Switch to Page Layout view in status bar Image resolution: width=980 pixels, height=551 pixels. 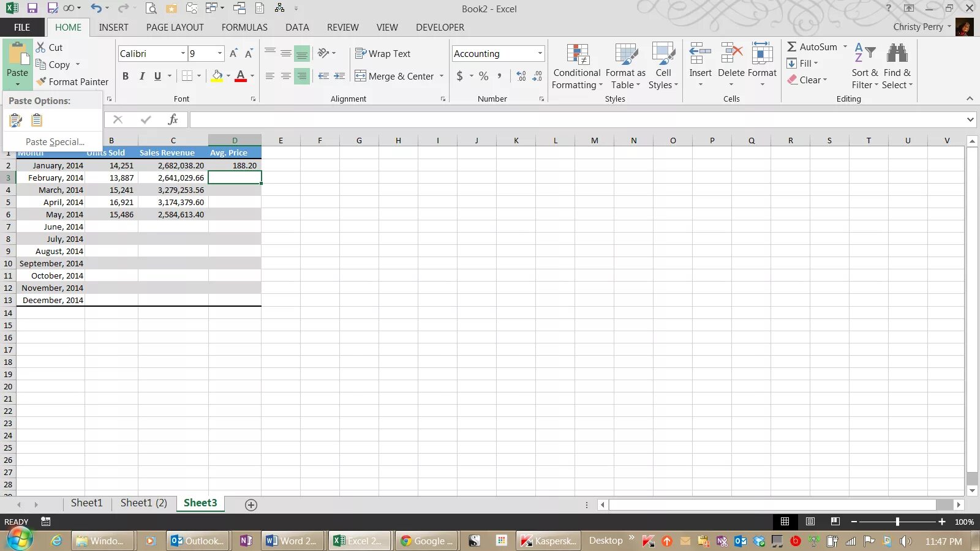[x=810, y=522]
